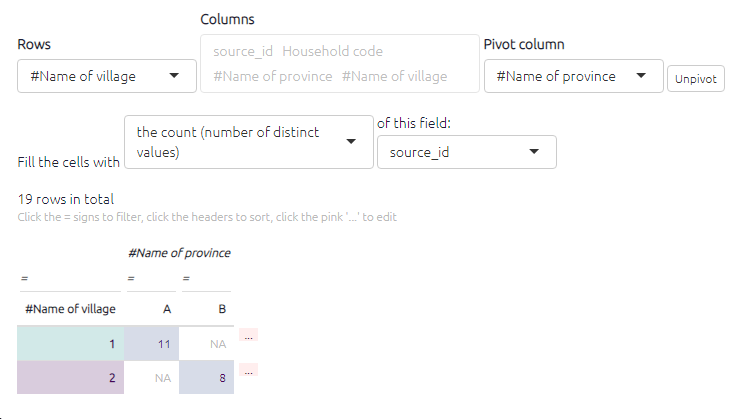The width and height of the screenshot is (755, 419).
Task: Sort by column B header
Action: click(x=221, y=309)
